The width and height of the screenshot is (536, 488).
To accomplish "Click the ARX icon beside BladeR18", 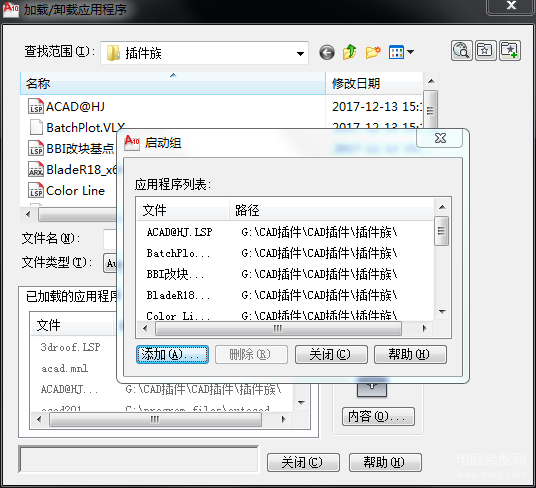I will (36, 169).
